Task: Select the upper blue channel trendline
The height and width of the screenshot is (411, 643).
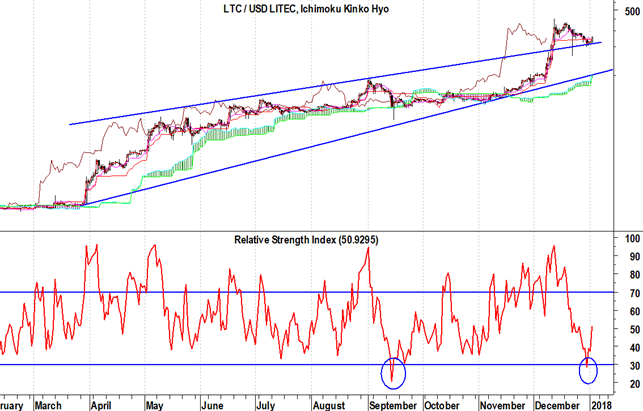Action: [x=335, y=83]
